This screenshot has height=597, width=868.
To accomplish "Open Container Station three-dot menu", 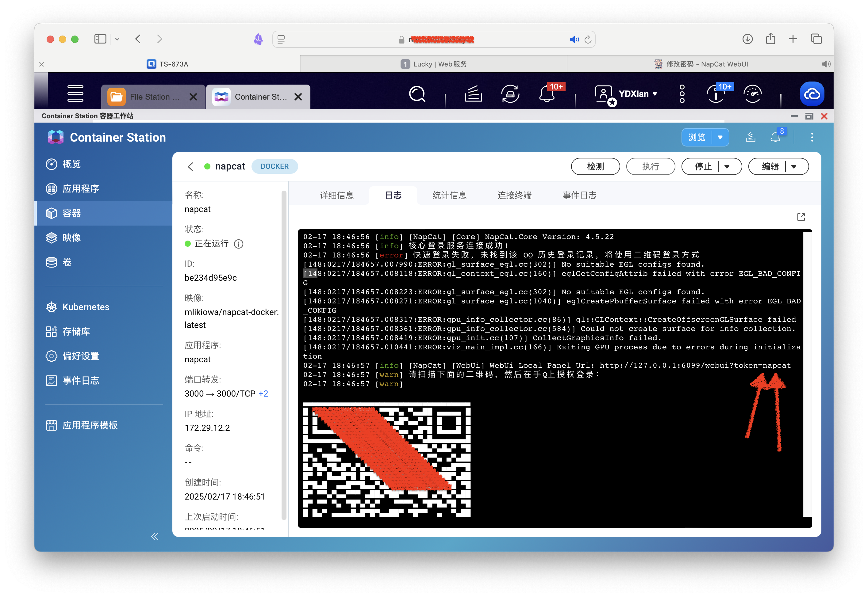I will 812,138.
